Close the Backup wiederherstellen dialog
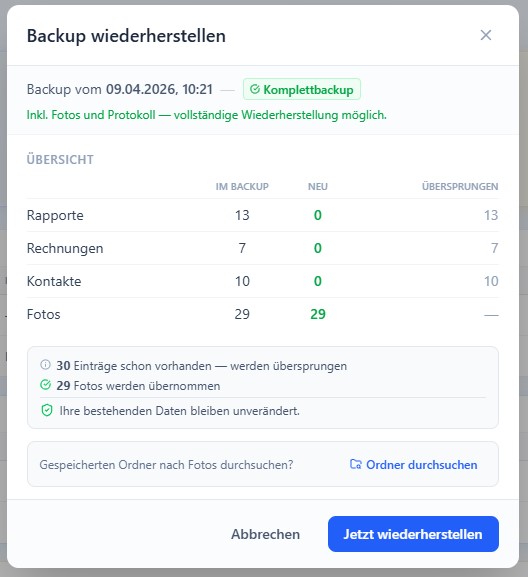 click(x=486, y=35)
